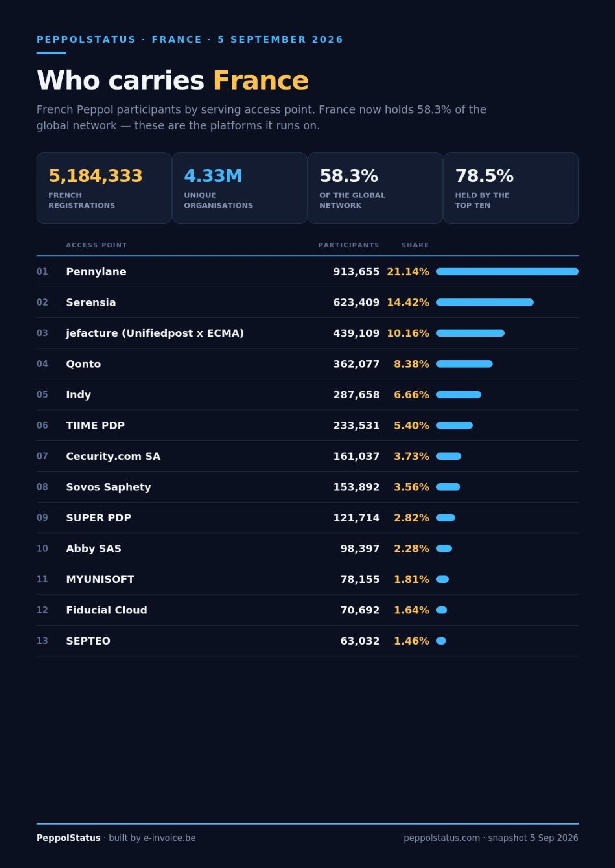The height and width of the screenshot is (868, 615).
Task: Select the "TIIME PDP" access point name
Action: [95, 425]
